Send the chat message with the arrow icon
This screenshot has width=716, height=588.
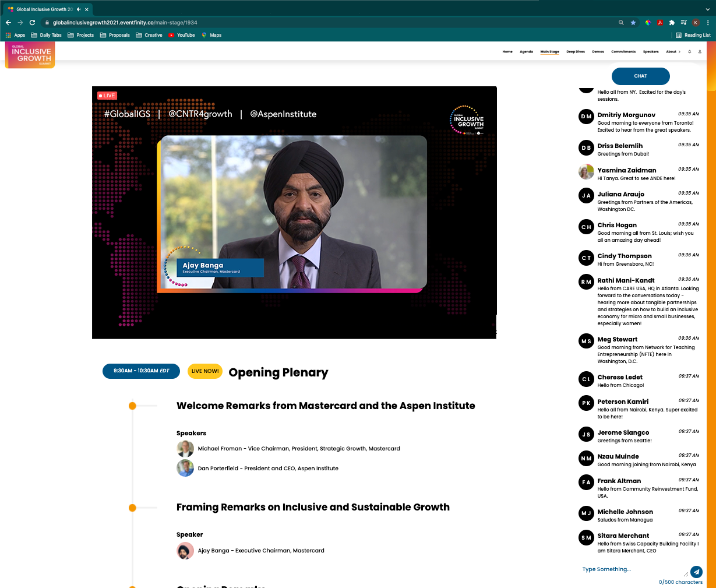[x=696, y=572]
